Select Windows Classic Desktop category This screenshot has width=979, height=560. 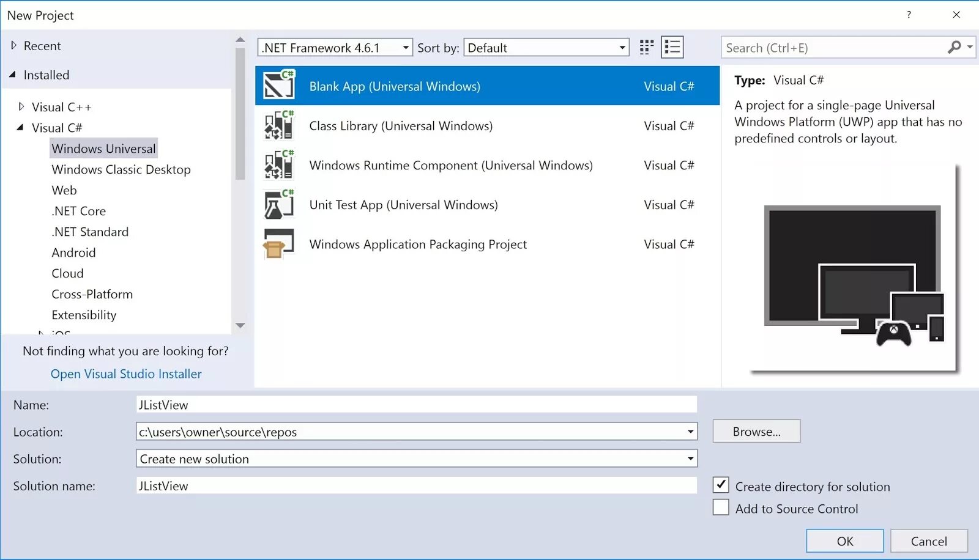tap(121, 169)
